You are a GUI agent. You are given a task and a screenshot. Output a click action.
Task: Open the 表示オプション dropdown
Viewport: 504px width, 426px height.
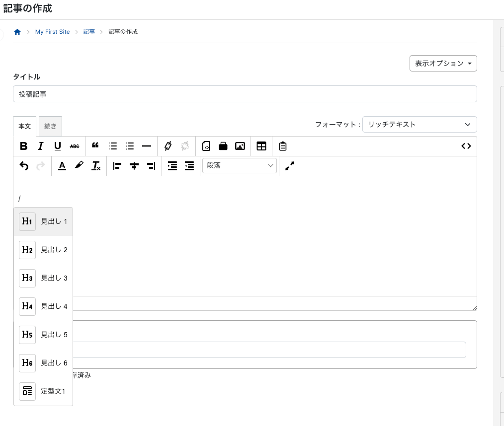(x=443, y=63)
